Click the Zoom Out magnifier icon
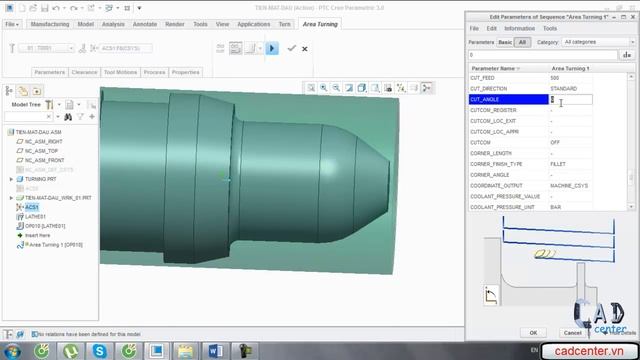The width and height of the screenshot is (640, 360). pos(336,88)
